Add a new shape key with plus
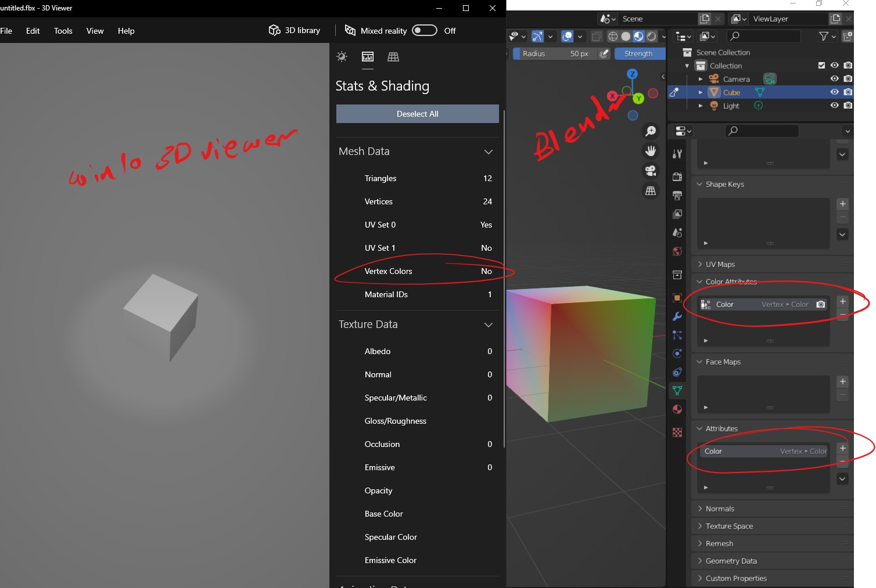876x588 pixels. pyautogui.click(x=843, y=204)
